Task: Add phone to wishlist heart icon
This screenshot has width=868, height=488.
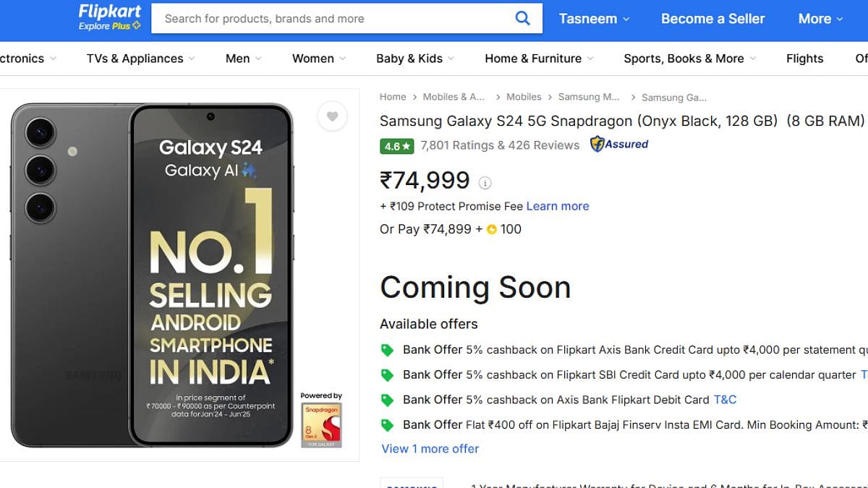Action: point(332,116)
